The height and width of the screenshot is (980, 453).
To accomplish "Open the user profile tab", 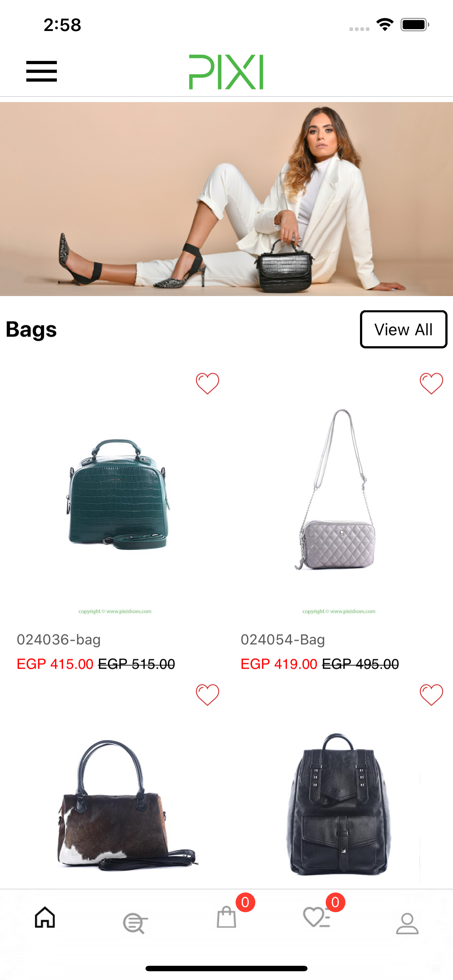I will click(407, 923).
